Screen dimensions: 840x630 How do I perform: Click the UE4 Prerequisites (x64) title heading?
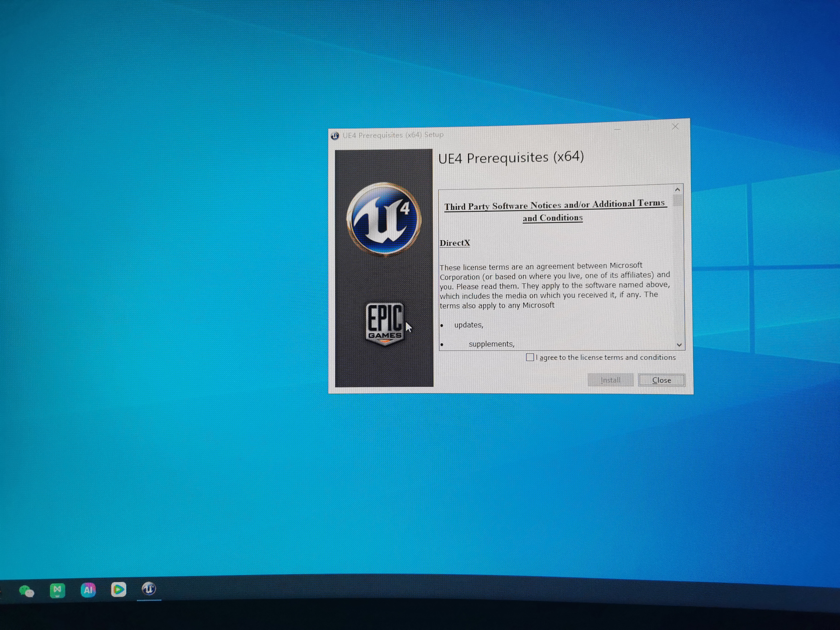tap(511, 157)
